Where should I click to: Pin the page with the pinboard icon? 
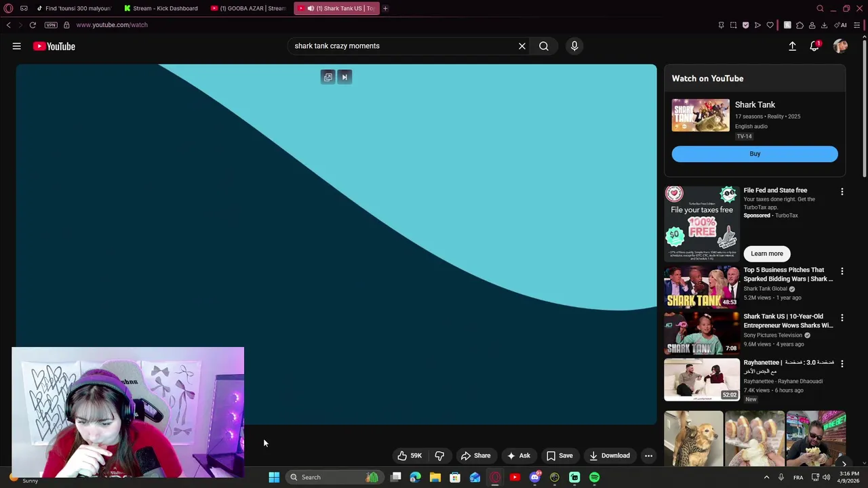721,25
